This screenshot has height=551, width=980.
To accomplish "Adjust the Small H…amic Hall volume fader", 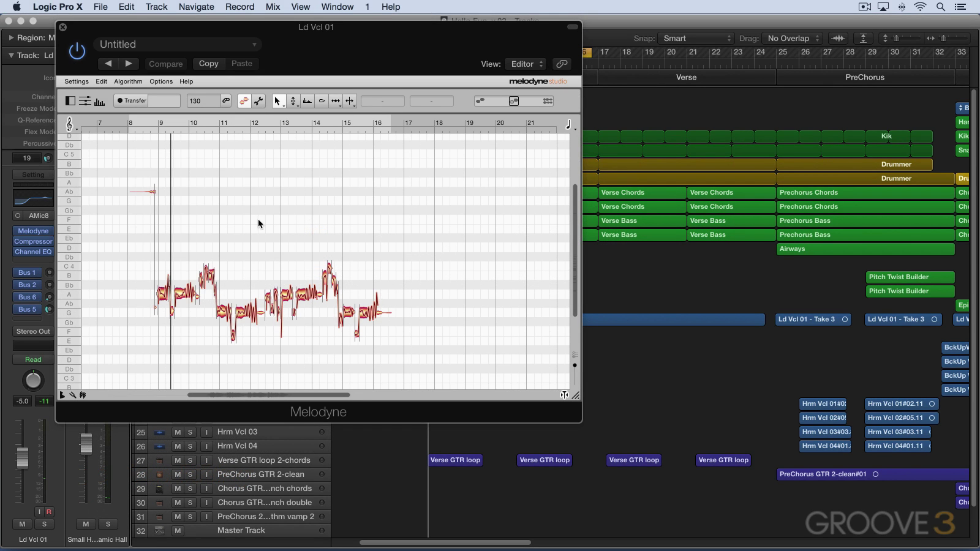I will pyautogui.click(x=86, y=443).
